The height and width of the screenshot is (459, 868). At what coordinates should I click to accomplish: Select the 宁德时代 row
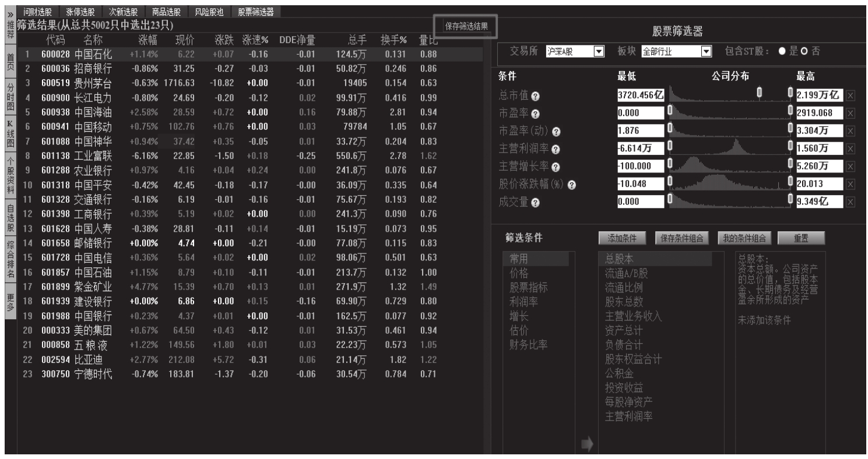(251, 373)
